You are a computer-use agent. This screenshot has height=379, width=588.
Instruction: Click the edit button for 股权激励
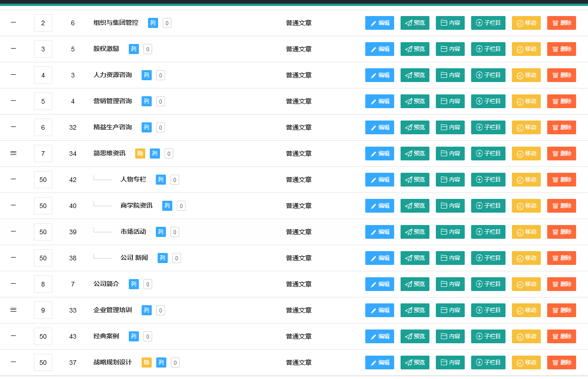click(379, 49)
